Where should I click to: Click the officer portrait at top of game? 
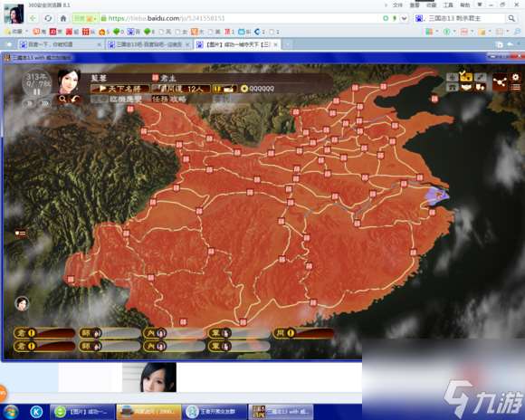coord(69,81)
